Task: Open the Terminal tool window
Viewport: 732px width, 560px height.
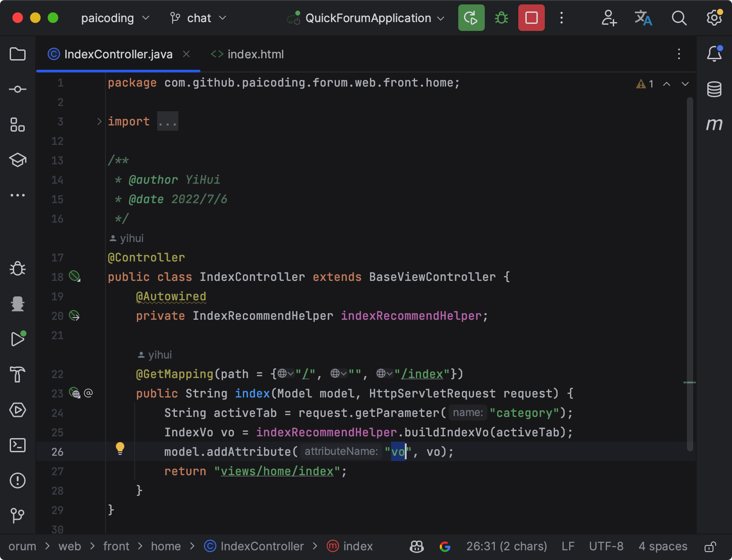Action: click(18, 445)
